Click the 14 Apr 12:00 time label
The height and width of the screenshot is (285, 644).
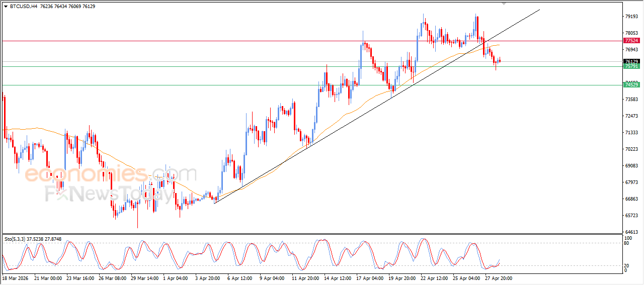(x=338, y=278)
